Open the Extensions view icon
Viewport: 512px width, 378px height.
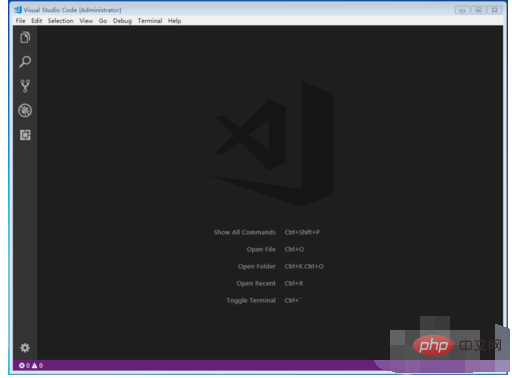point(25,135)
